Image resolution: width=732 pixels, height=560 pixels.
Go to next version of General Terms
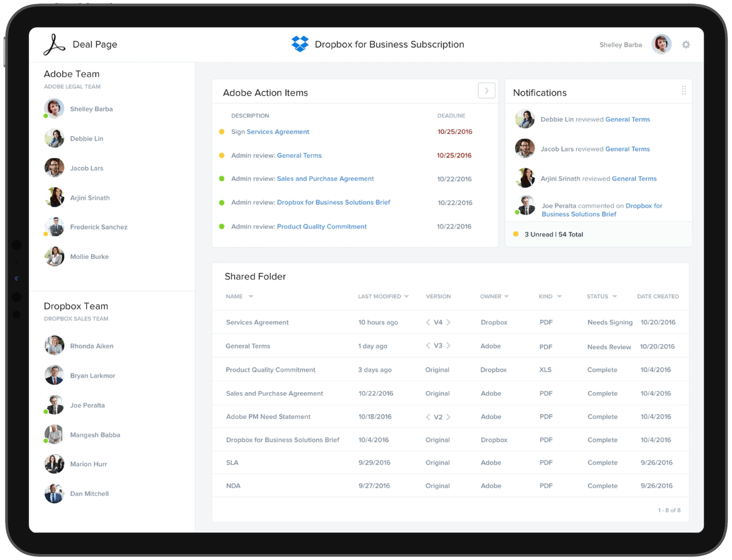[448, 345]
